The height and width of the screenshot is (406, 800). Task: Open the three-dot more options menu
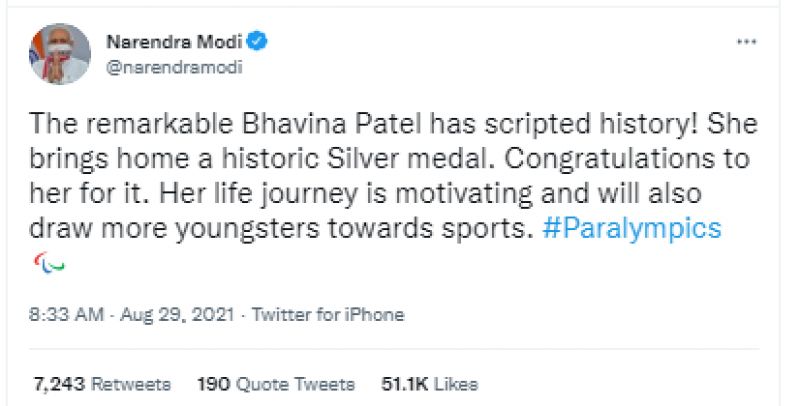(746, 43)
